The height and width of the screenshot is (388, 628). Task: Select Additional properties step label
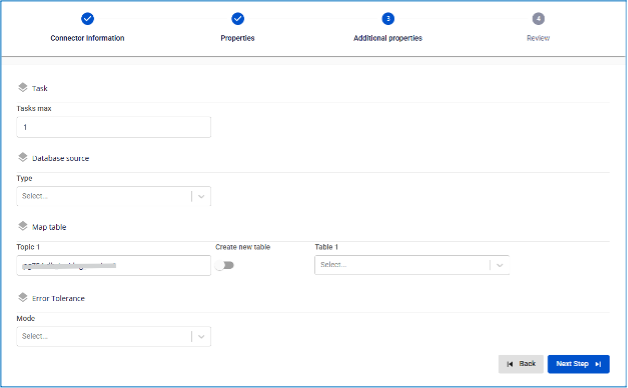(x=388, y=38)
